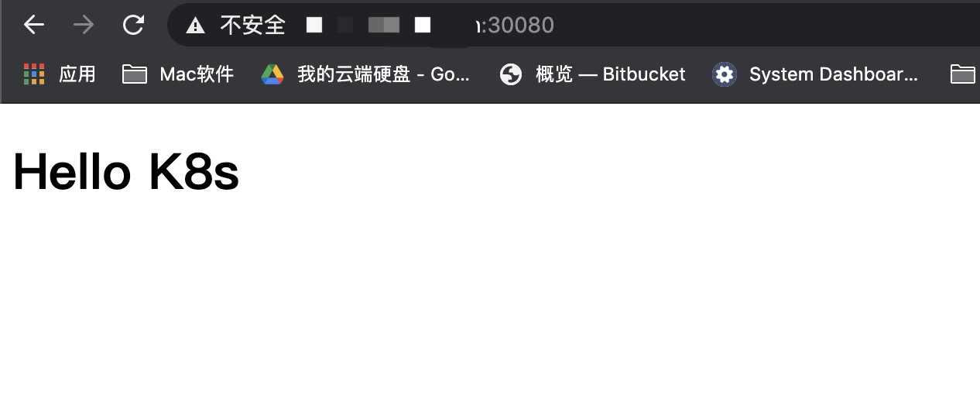The height and width of the screenshot is (395, 980).
Task: Open the 应用 apps shortcut label
Action: 77,74
